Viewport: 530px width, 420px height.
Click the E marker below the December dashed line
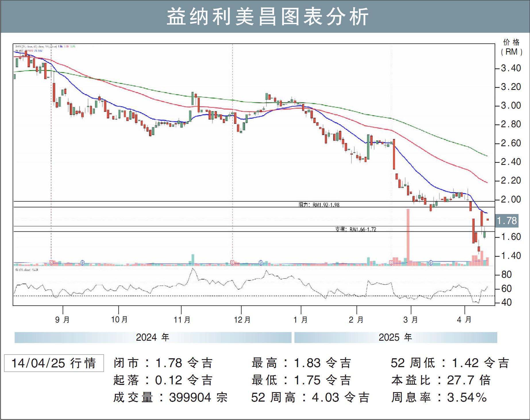point(232,263)
